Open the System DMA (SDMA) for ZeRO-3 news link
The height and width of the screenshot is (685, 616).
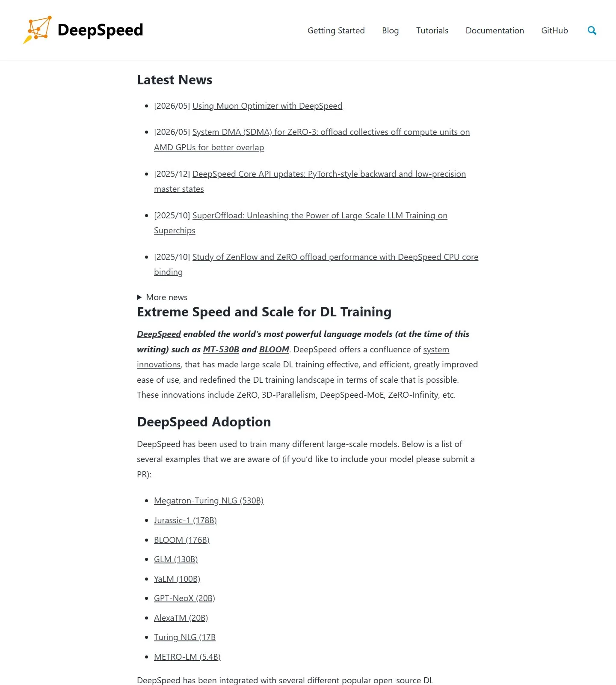click(x=312, y=140)
